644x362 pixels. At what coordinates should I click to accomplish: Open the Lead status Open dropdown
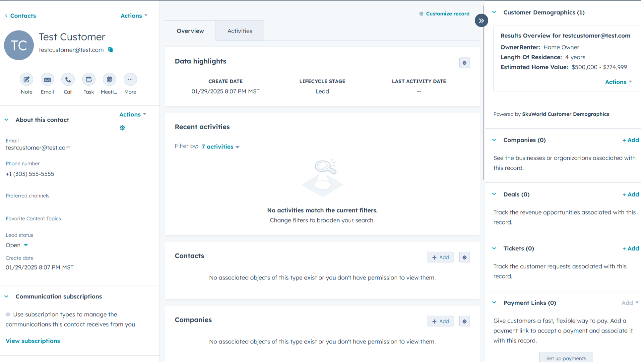[17, 245]
